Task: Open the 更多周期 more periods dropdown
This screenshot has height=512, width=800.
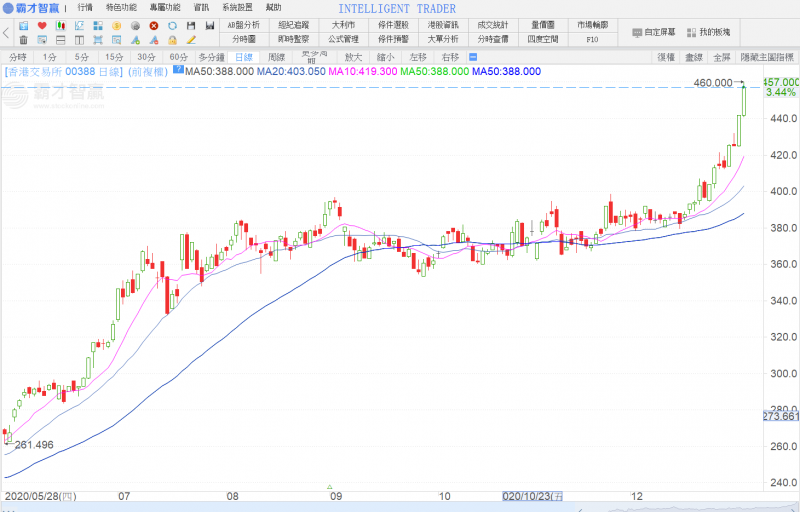Action: [x=315, y=58]
